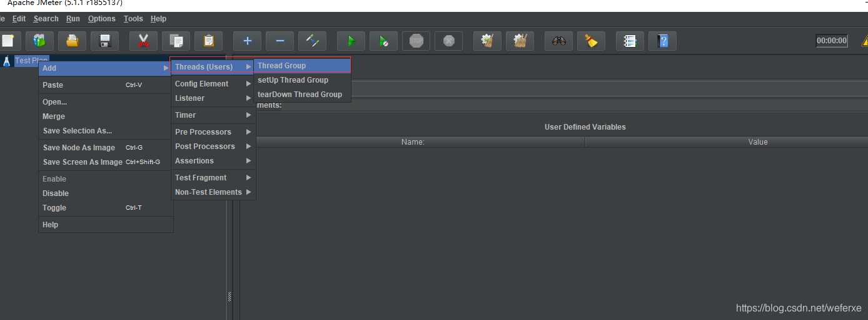Image resolution: width=868 pixels, height=320 pixels.
Task: Open the Edit menu
Action: coord(19,19)
